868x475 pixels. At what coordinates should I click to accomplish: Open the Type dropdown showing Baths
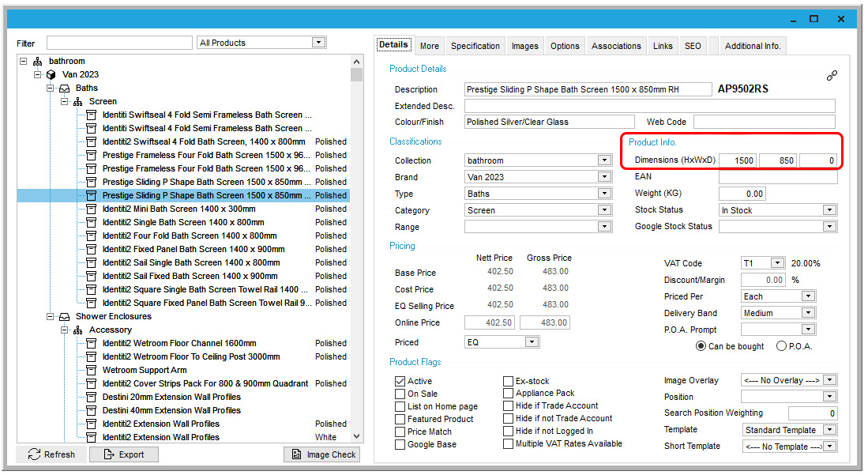[604, 194]
